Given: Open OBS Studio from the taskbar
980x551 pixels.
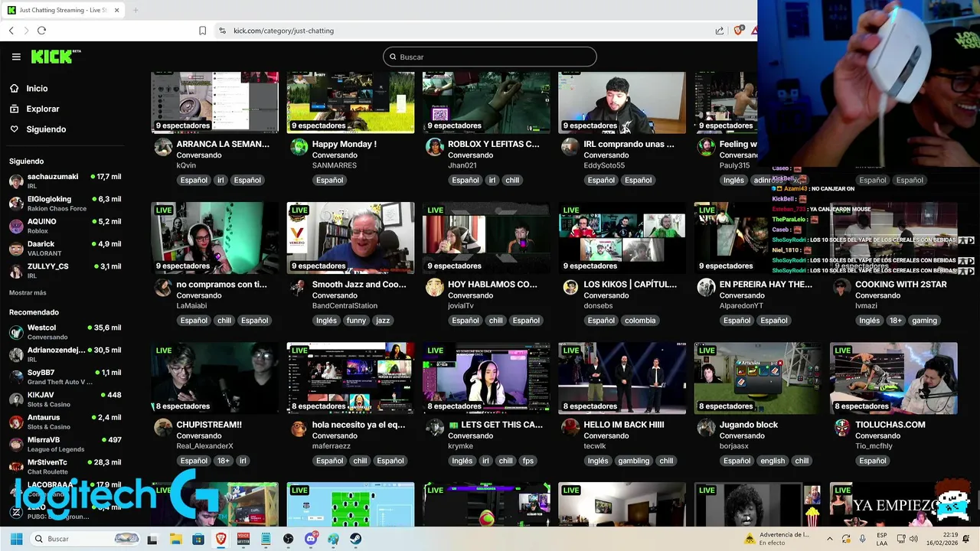Looking at the screenshot, I should pos(289,539).
